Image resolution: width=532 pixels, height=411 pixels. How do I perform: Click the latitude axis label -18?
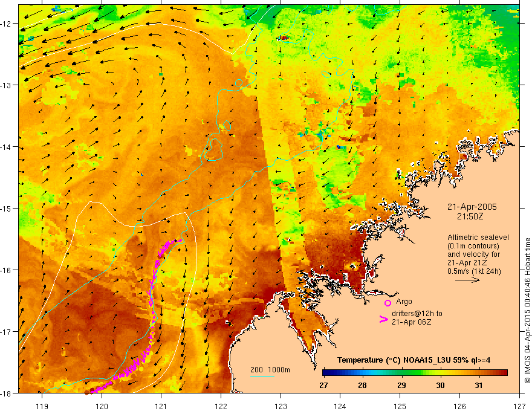tap(5, 393)
